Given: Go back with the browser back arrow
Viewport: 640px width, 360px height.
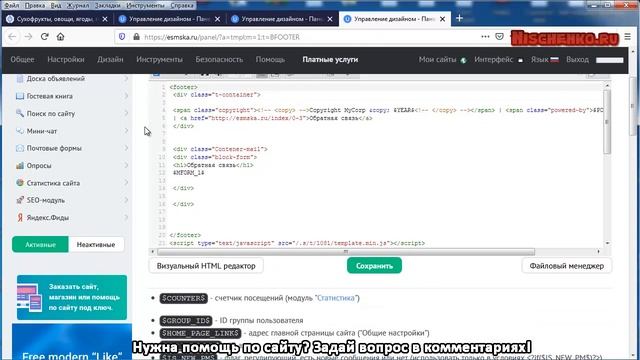Looking at the screenshot, I should click(x=12, y=37).
